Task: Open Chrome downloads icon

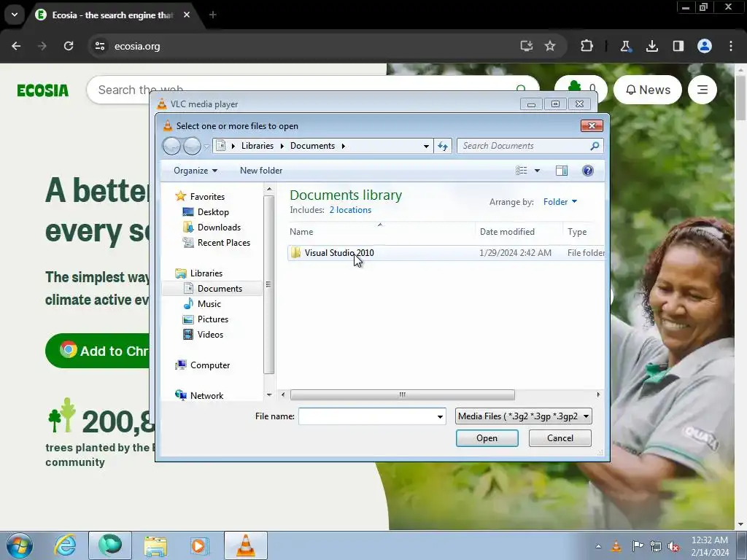Action: [651, 46]
